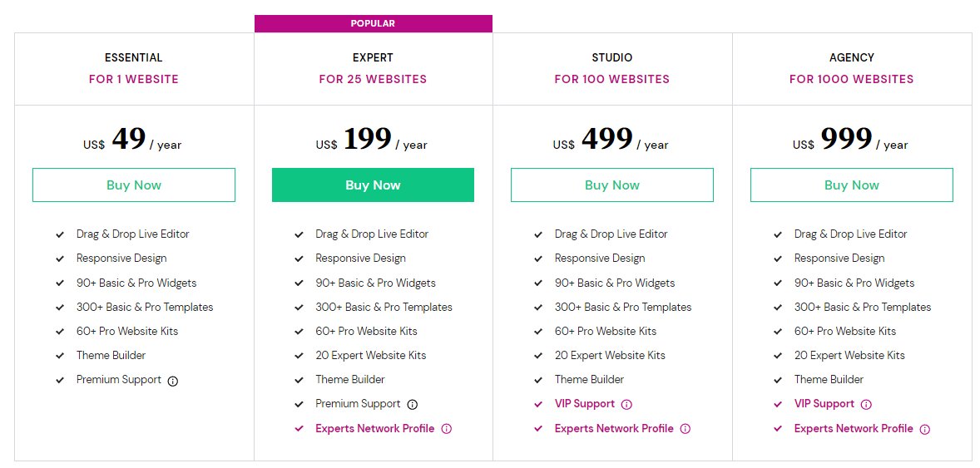Viewport: 980px width, 468px height.
Task: Buy the Expert plan for US$199
Action: [374, 185]
